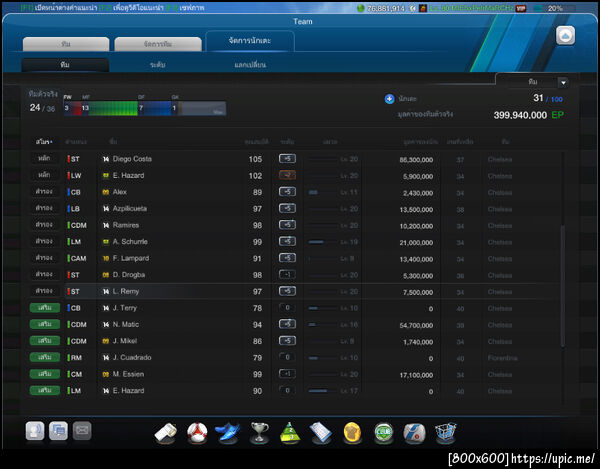Open the แลกเปลี่ยน sub-tab

coord(250,65)
